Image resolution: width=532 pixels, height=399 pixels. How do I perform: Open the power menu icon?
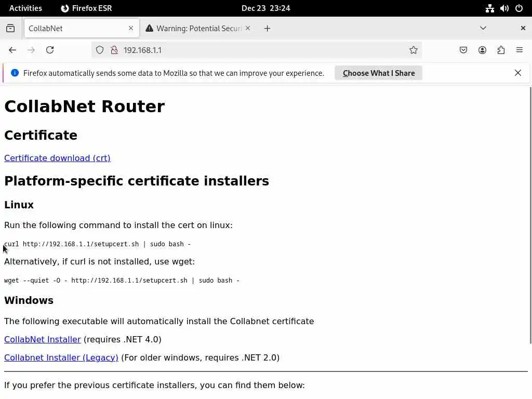519,8
